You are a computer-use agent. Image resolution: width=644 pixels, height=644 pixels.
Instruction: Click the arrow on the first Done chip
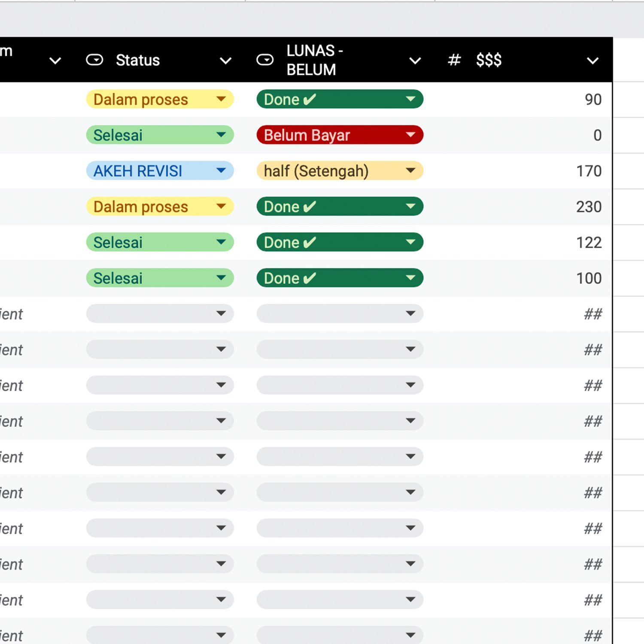tap(410, 99)
